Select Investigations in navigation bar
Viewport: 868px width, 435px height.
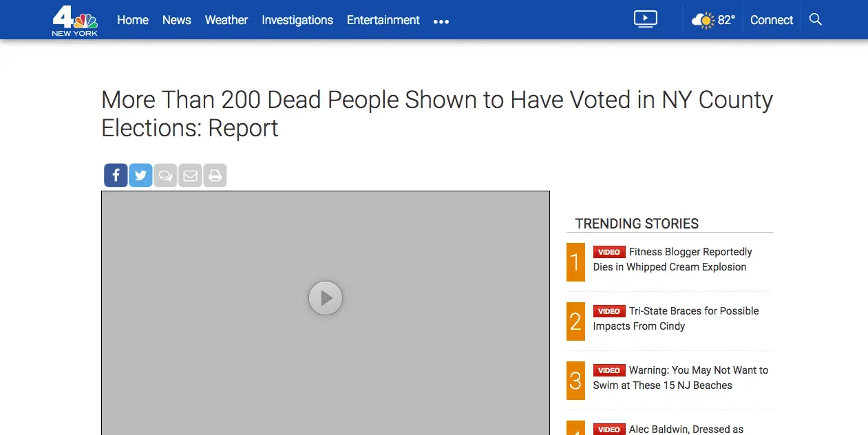pyautogui.click(x=297, y=20)
